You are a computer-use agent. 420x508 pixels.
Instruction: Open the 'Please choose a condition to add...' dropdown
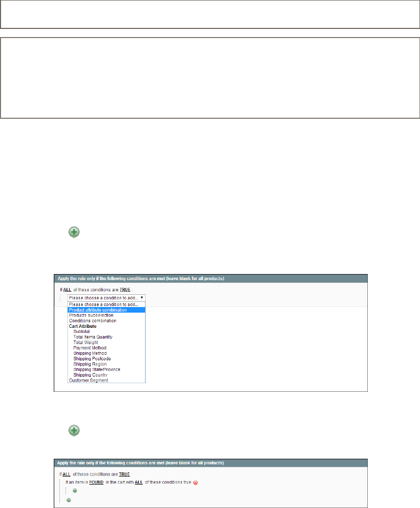click(x=106, y=298)
